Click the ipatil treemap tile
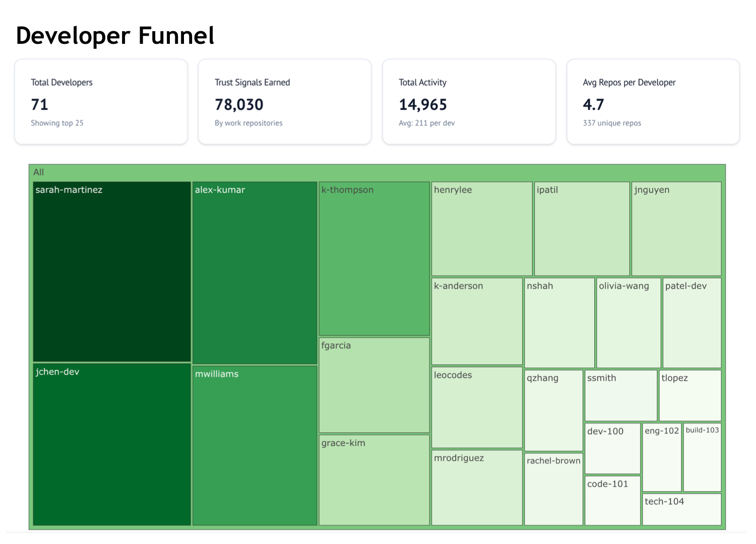756x544 pixels. pyautogui.click(x=582, y=229)
